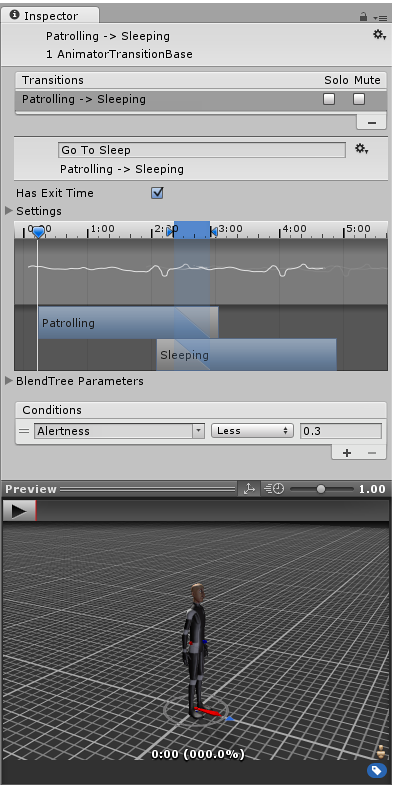Toggle the Solo checkbox for the transition

[329, 99]
